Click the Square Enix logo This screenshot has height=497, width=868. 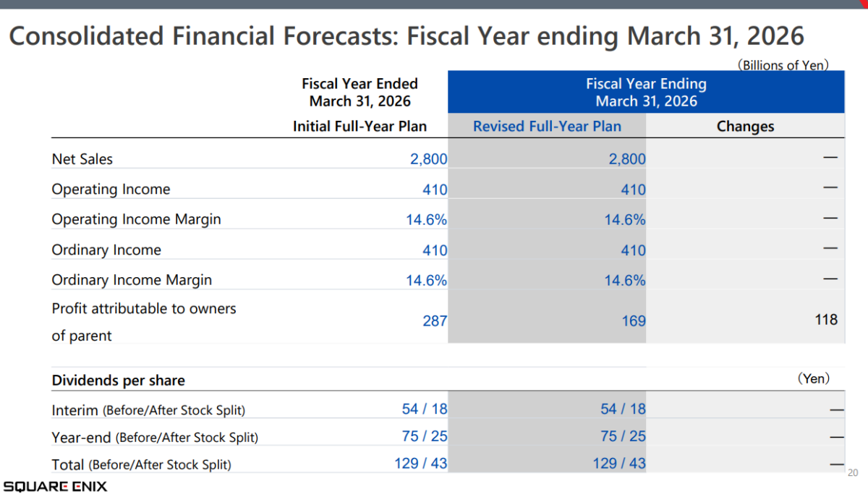pos(55,486)
